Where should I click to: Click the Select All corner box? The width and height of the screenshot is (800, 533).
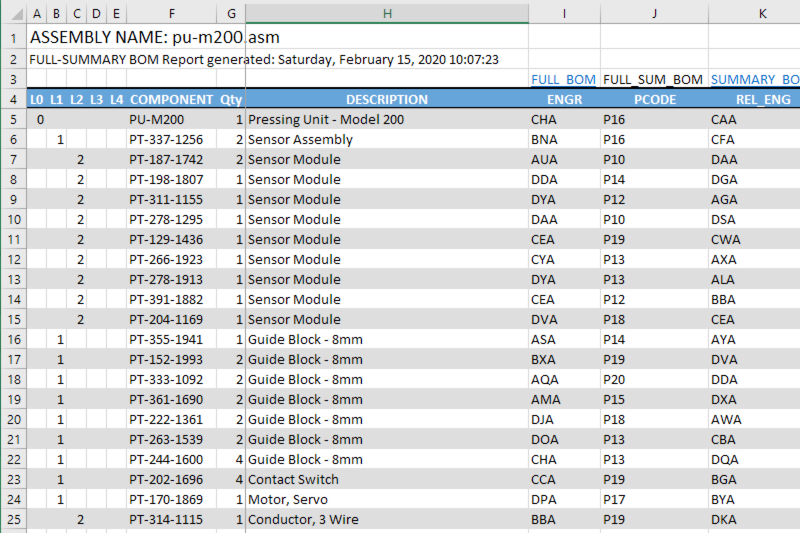click(13, 13)
